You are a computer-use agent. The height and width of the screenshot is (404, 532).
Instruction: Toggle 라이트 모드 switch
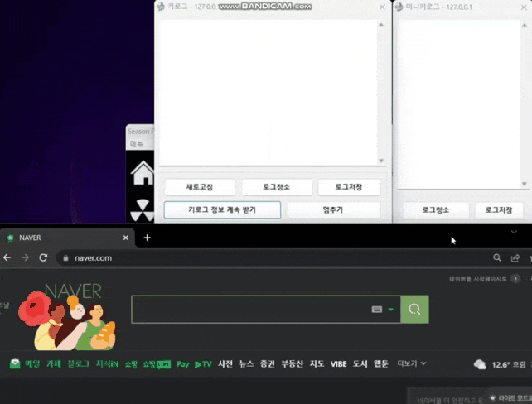point(510,397)
